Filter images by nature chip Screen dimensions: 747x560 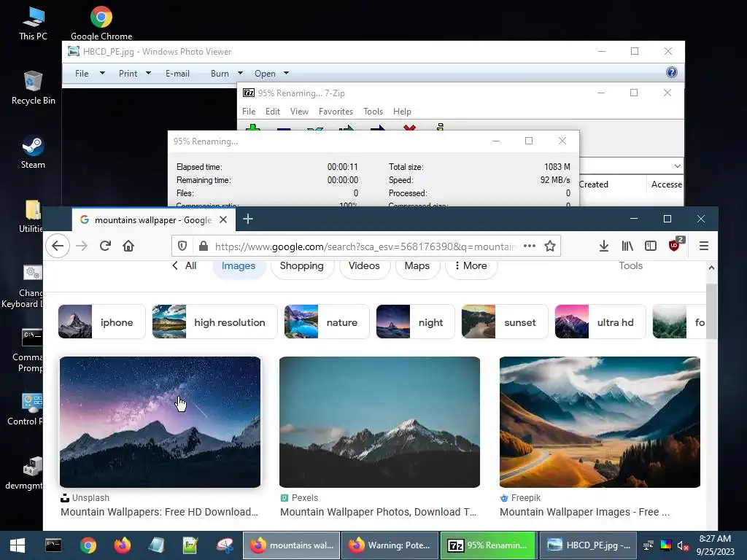point(326,322)
